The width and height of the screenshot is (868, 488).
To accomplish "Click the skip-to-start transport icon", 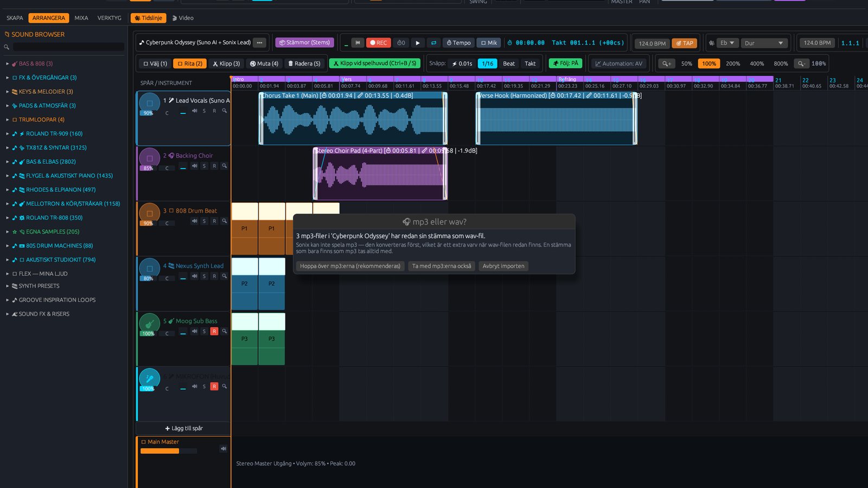I will (x=358, y=43).
